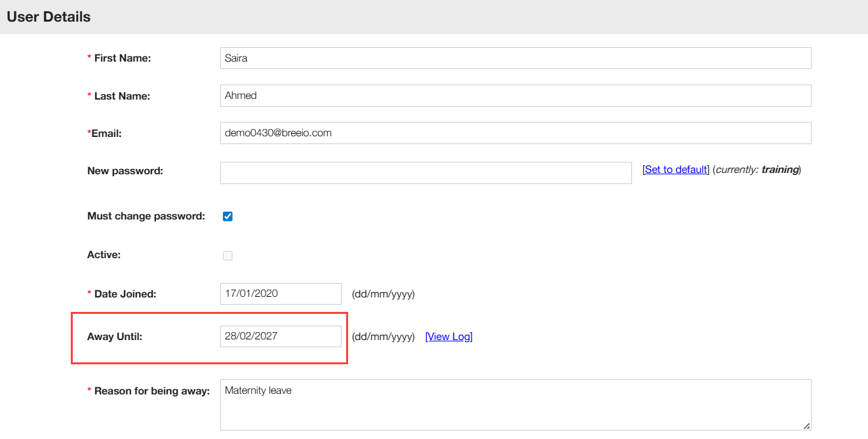The height and width of the screenshot is (439, 868).
Task: Select the Away Until date box
Action: point(281,336)
